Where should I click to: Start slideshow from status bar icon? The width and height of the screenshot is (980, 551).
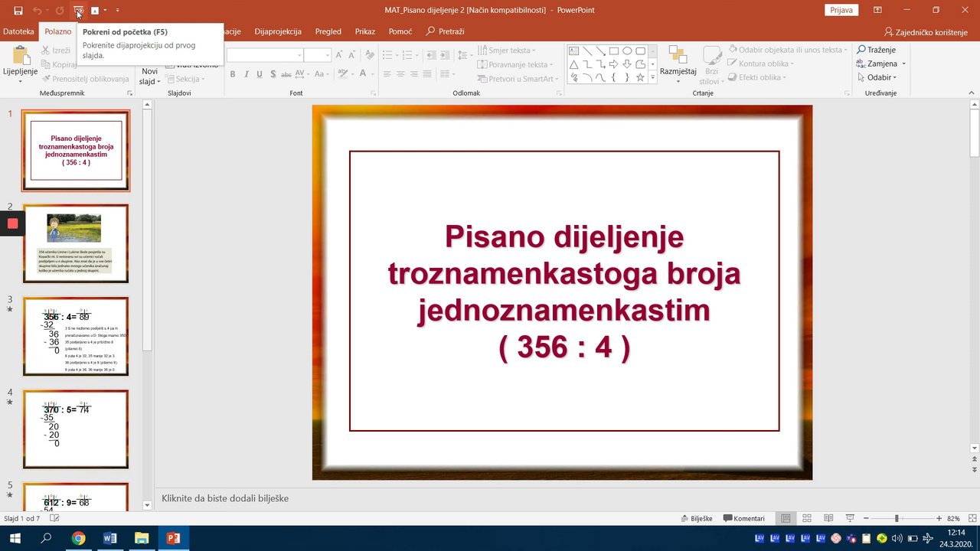click(850, 518)
